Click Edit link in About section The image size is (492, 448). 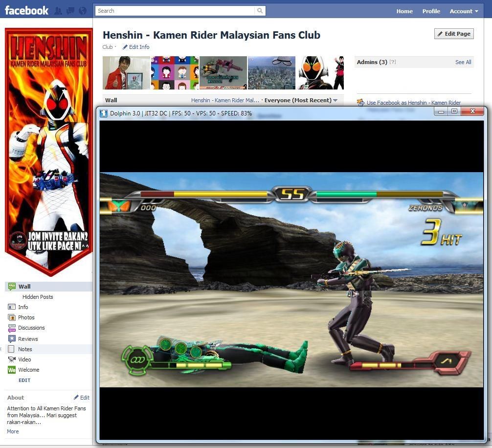pyautogui.click(x=85, y=398)
